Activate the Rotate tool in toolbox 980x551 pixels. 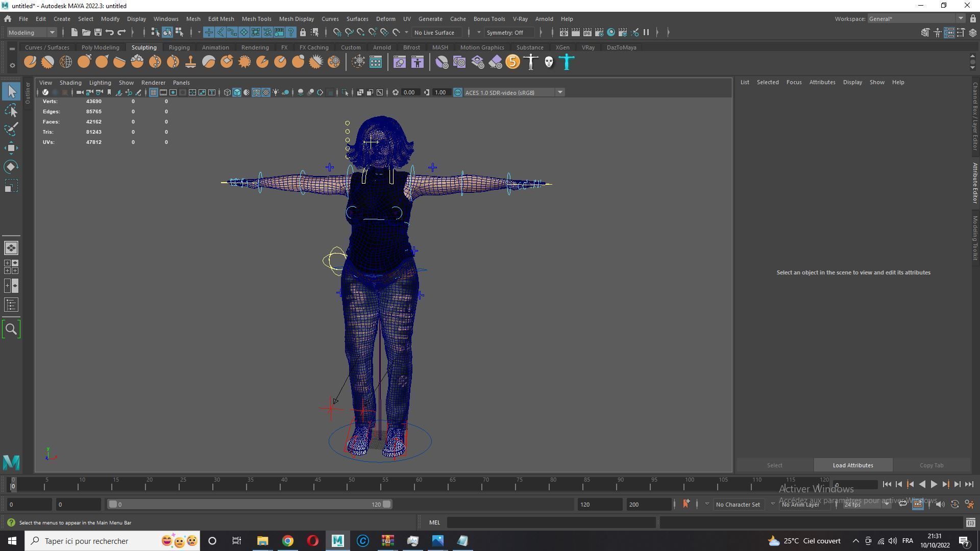(x=11, y=167)
